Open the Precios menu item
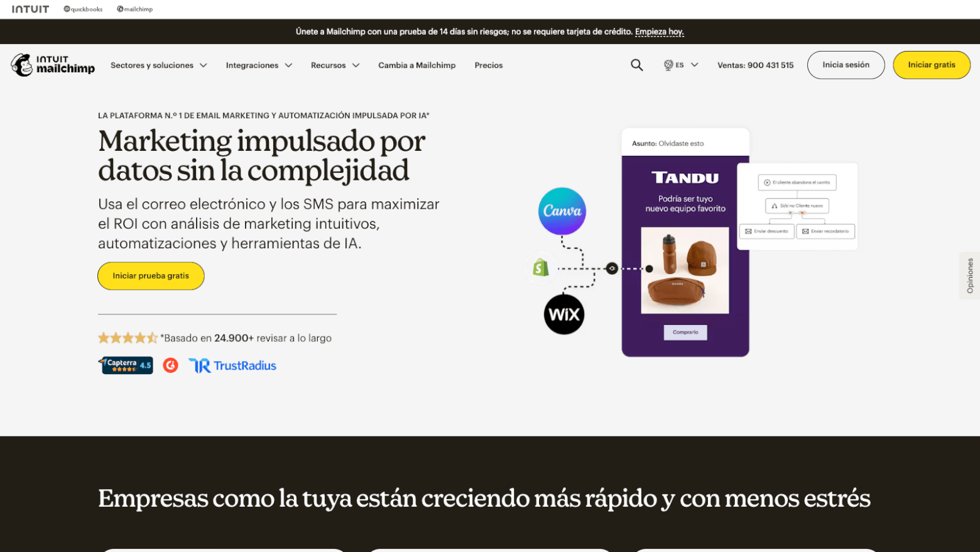980x552 pixels. click(488, 65)
